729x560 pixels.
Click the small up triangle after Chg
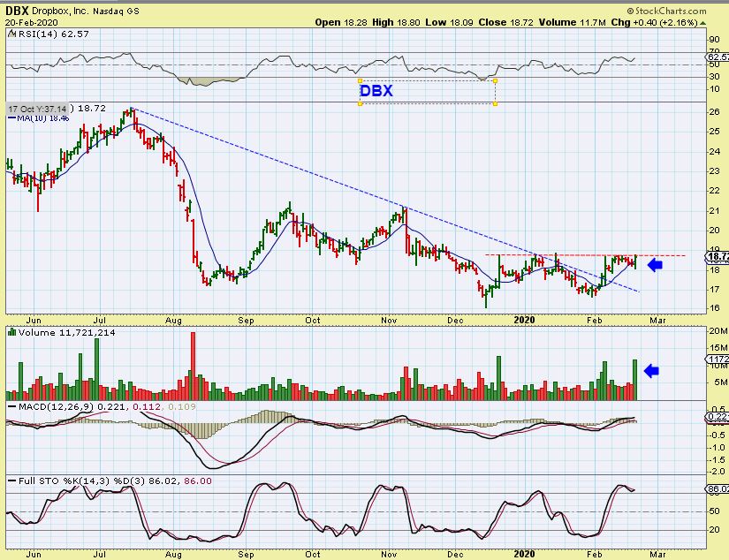(703, 23)
